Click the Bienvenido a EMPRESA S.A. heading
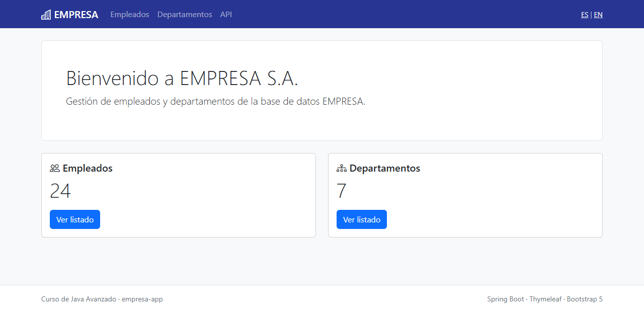The image size is (644, 312). (x=182, y=78)
